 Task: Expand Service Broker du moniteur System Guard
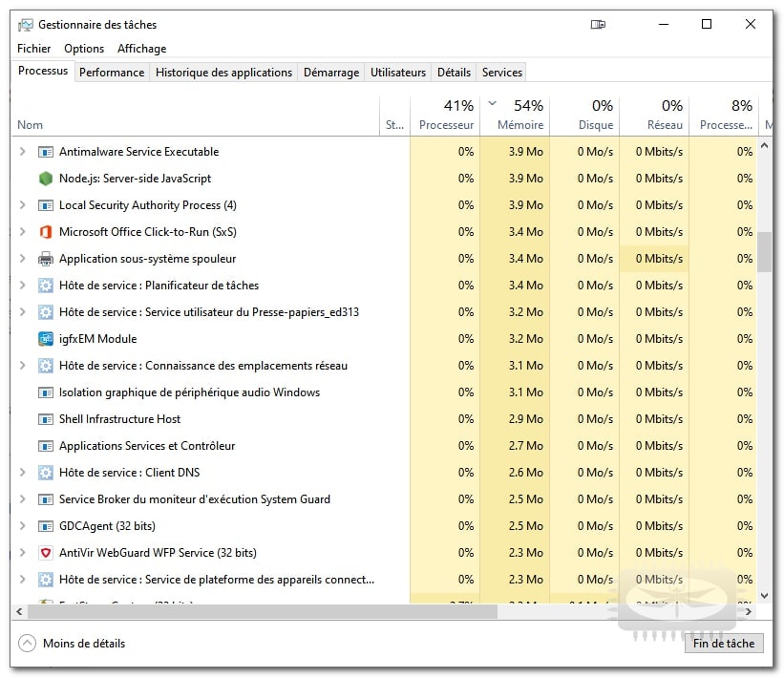22,499
